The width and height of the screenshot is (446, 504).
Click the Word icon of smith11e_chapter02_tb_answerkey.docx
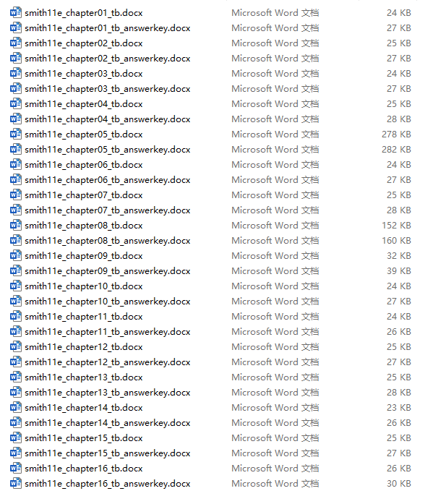click(16, 58)
